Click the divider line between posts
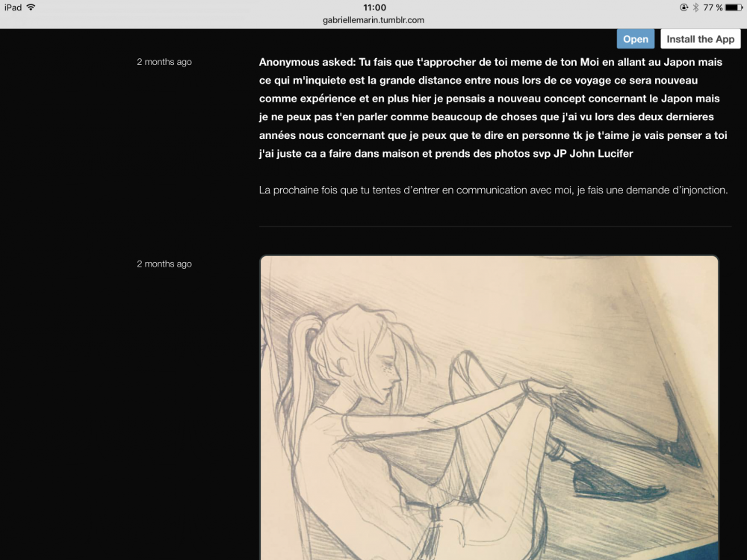Image resolution: width=747 pixels, height=560 pixels. [x=495, y=226]
